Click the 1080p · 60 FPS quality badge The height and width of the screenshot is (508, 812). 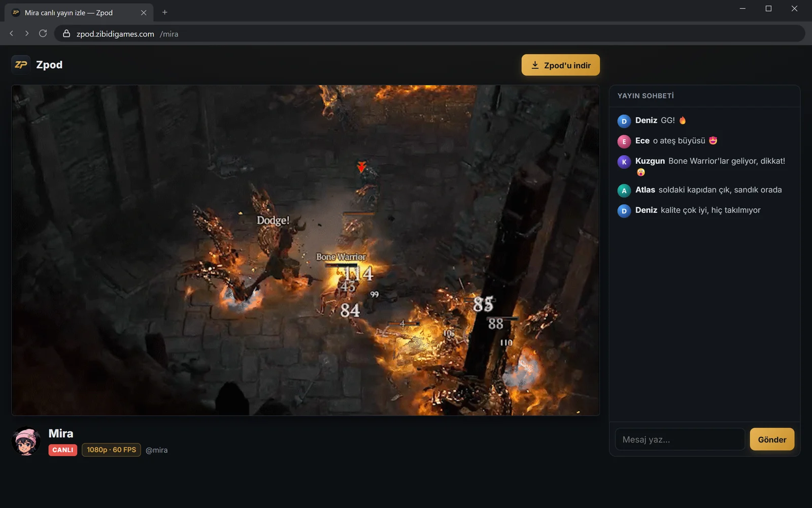click(111, 450)
